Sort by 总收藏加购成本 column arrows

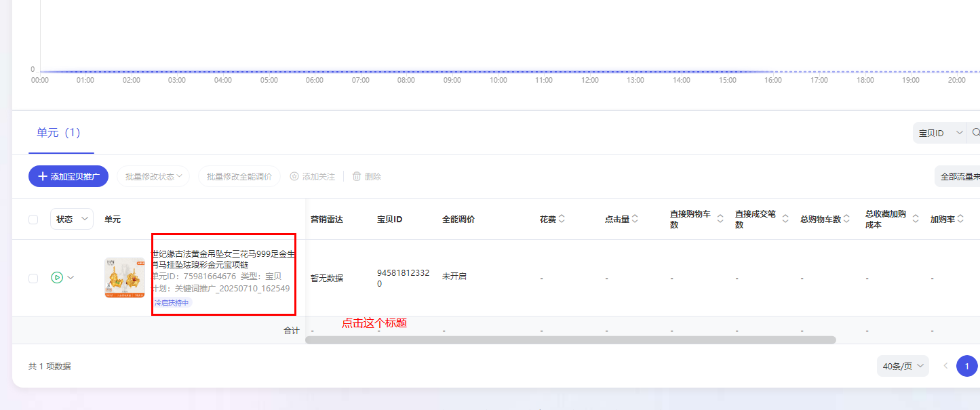[x=916, y=220]
